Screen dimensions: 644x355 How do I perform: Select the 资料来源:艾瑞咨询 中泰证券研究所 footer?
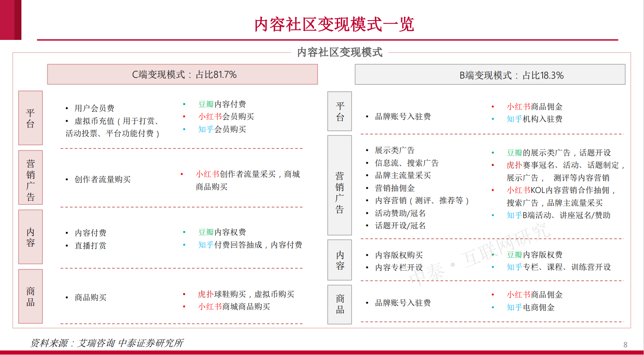point(107,343)
